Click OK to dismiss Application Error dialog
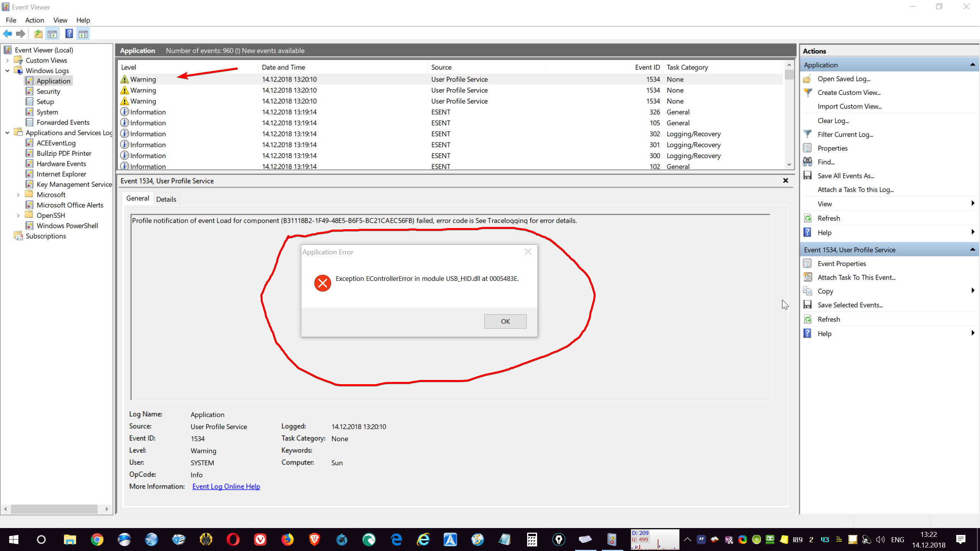 coord(505,321)
